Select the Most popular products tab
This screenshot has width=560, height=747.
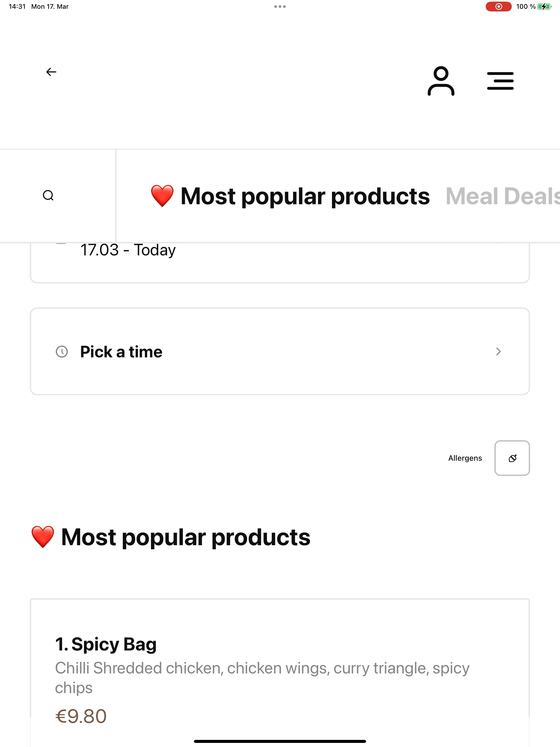click(x=305, y=196)
